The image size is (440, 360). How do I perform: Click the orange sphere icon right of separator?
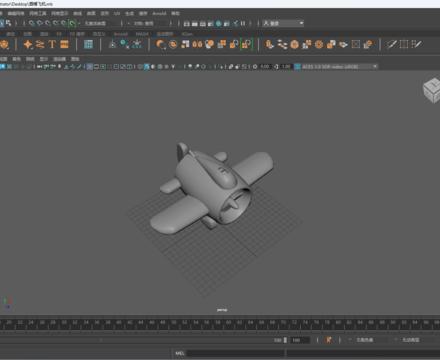[x=161, y=44]
